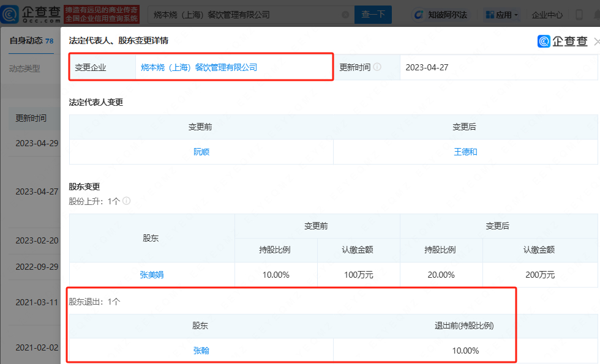Click the 200万元 subscribed amount cell
The image size is (600, 364).
(540, 275)
